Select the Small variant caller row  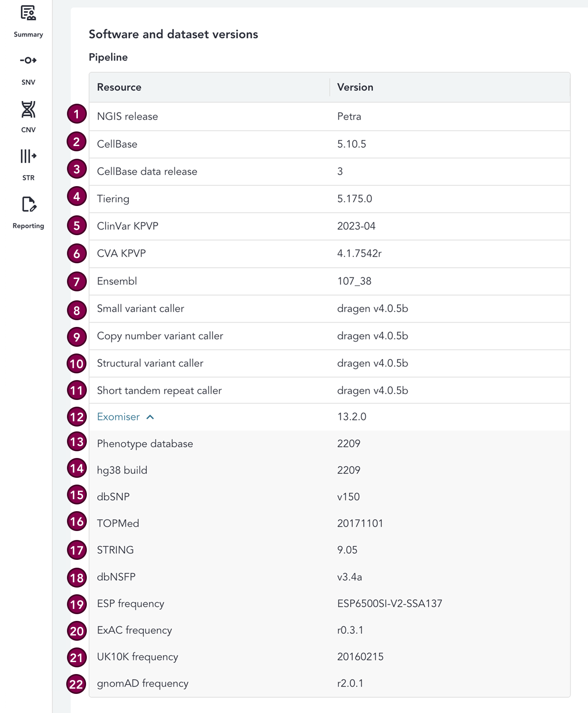click(x=140, y=309)
